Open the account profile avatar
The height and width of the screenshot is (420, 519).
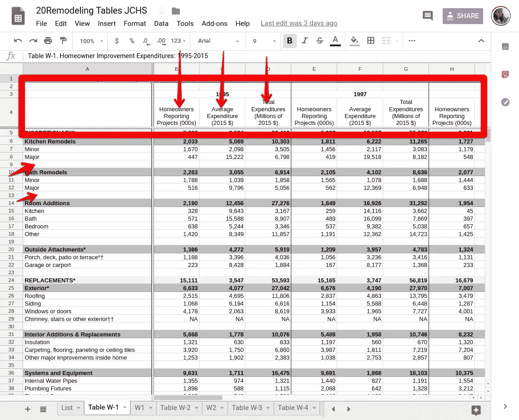click(500, 15)
